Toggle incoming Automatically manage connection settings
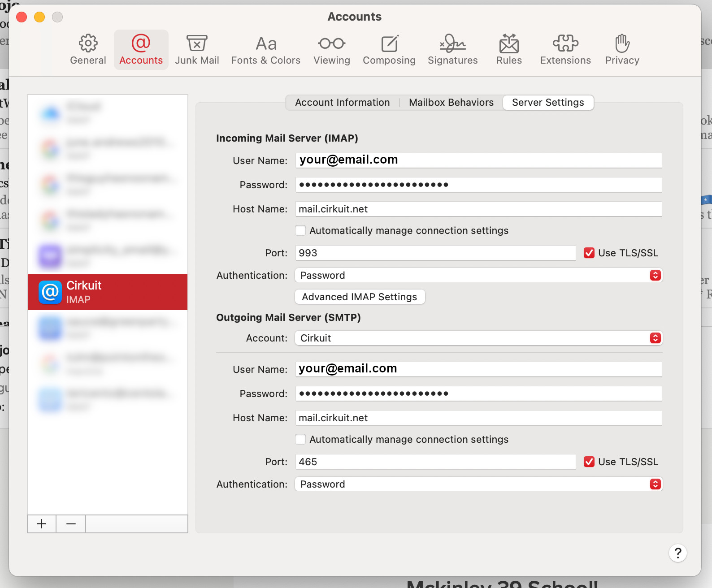 tap(300, 230)
